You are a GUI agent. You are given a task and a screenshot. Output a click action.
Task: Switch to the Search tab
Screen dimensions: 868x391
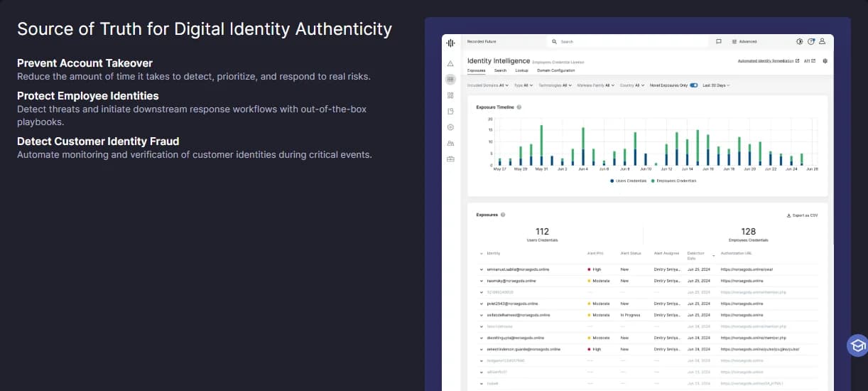tap(501, 70)
